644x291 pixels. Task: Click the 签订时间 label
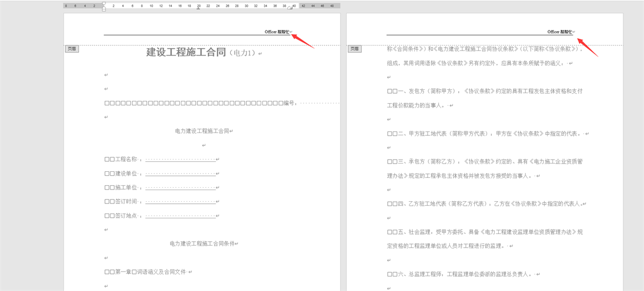point(126,202)
